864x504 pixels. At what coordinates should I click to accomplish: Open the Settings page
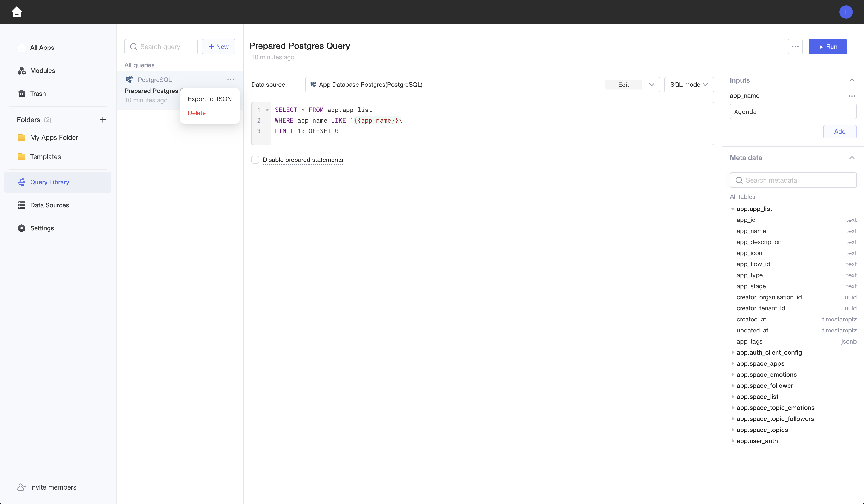point(42,228)
